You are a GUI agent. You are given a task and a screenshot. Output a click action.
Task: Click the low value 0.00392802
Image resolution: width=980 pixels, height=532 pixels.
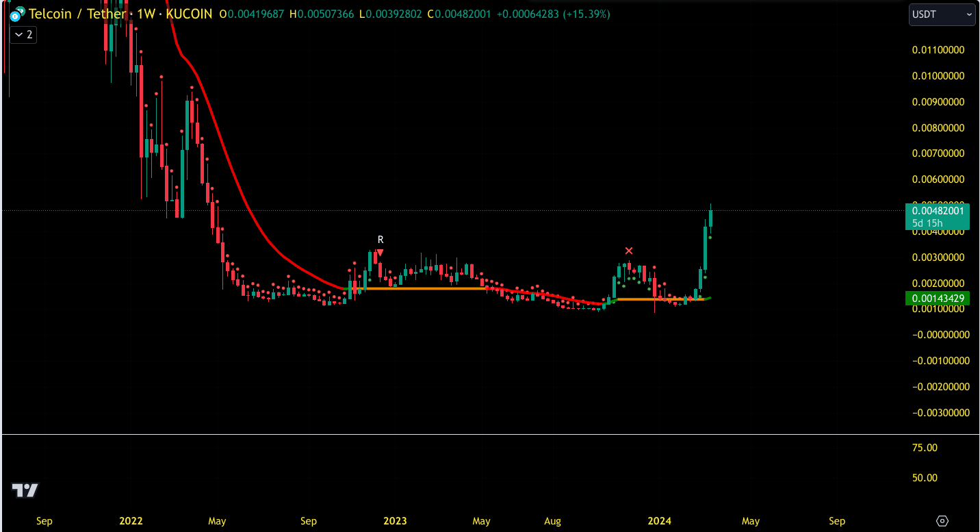coord(394,14)
